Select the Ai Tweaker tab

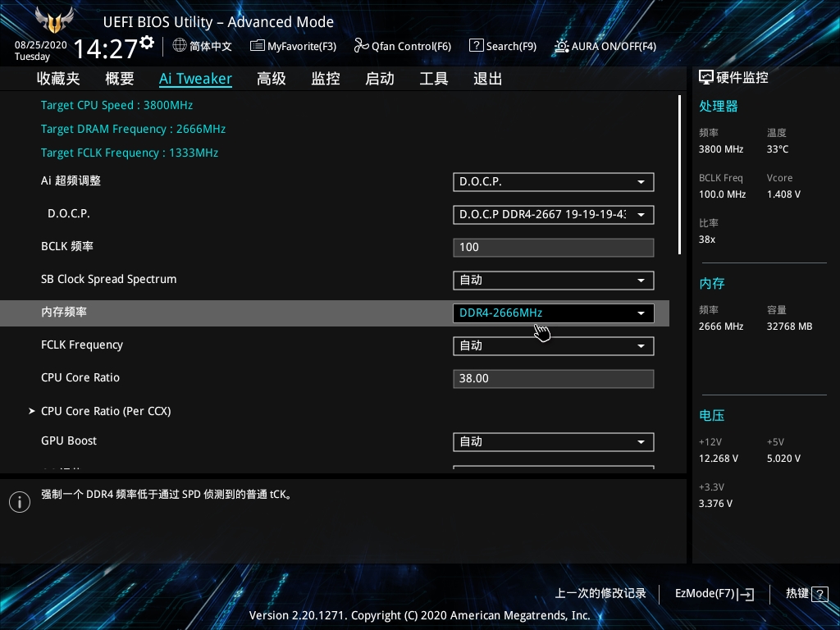pyautogui.click(x=195, y=79)
